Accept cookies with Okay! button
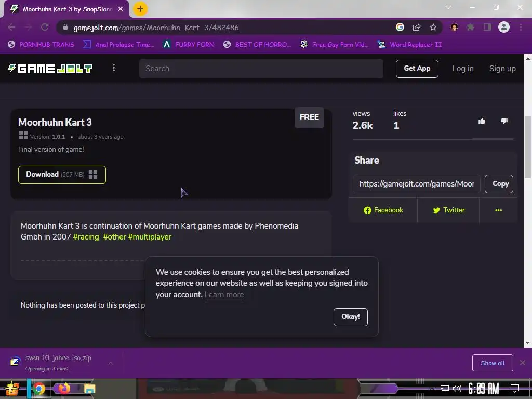Image resolution: width=532 pixels, height=399 pixels. click(x=351, y=317)
